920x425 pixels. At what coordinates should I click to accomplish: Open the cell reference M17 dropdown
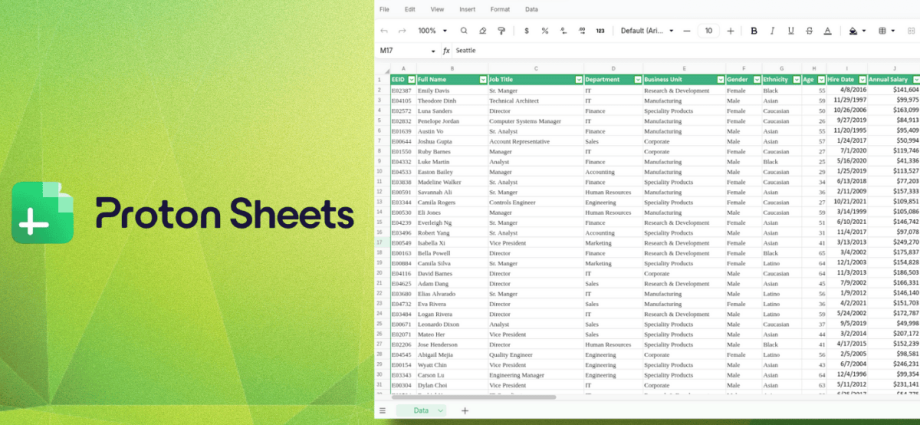click(433, 51)
